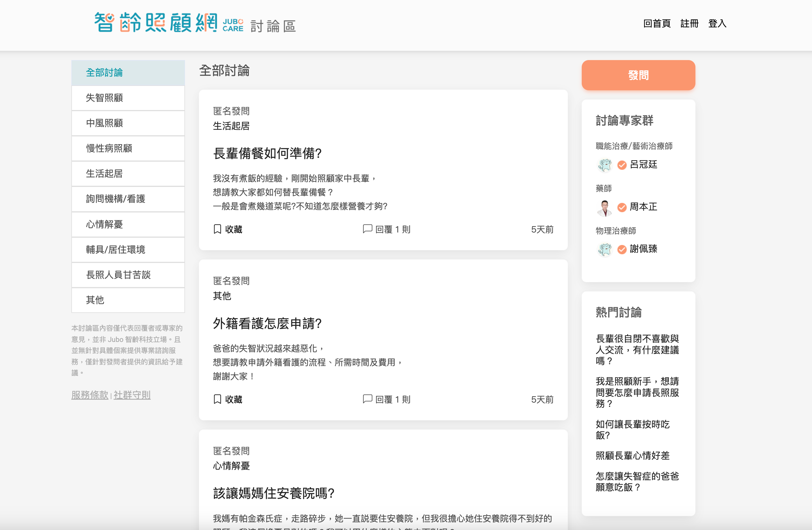The image size is (812, 530).
Task: Open the post titled 外籍看護怎麼申請?
Action: (x=267, y=324)
